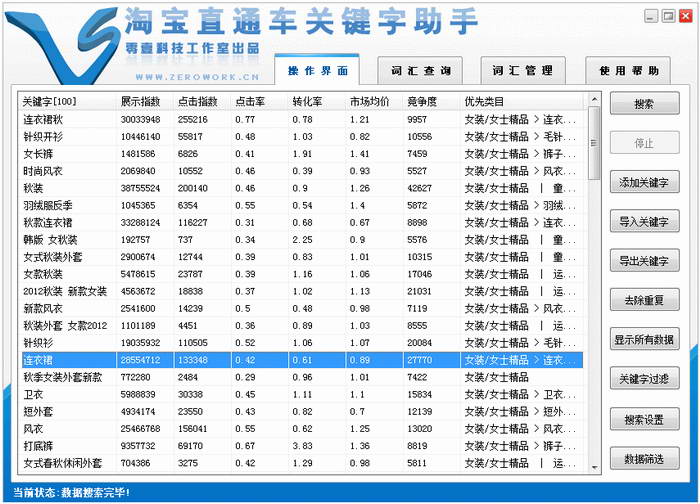The image size is (700, 504).
Task: Click the 数据筛选 button
Action: click(645, 458)
